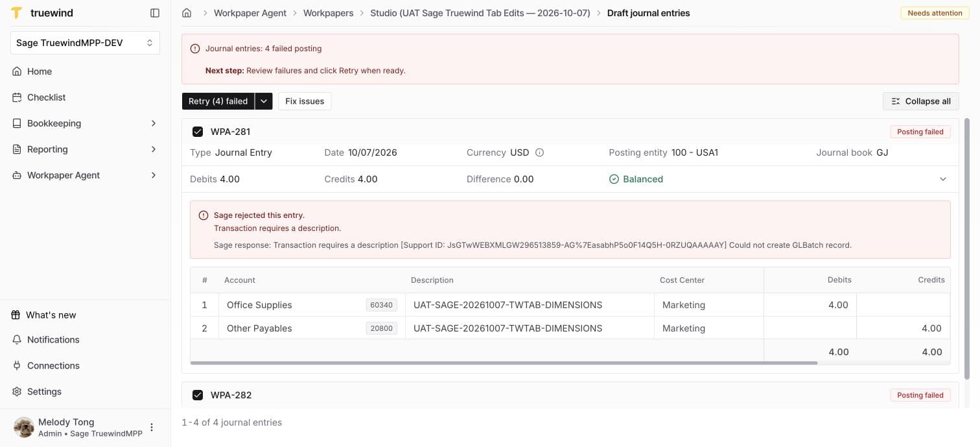
Task: Click the Draft journal entries breadcrumb
Action: coord(648,13)
